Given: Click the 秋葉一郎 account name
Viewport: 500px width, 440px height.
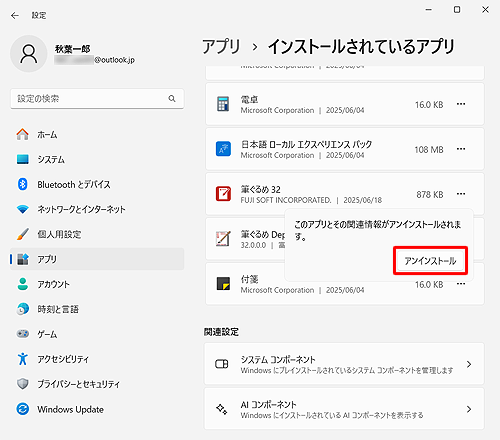Looking at the screenshot, I should (72, 49).
